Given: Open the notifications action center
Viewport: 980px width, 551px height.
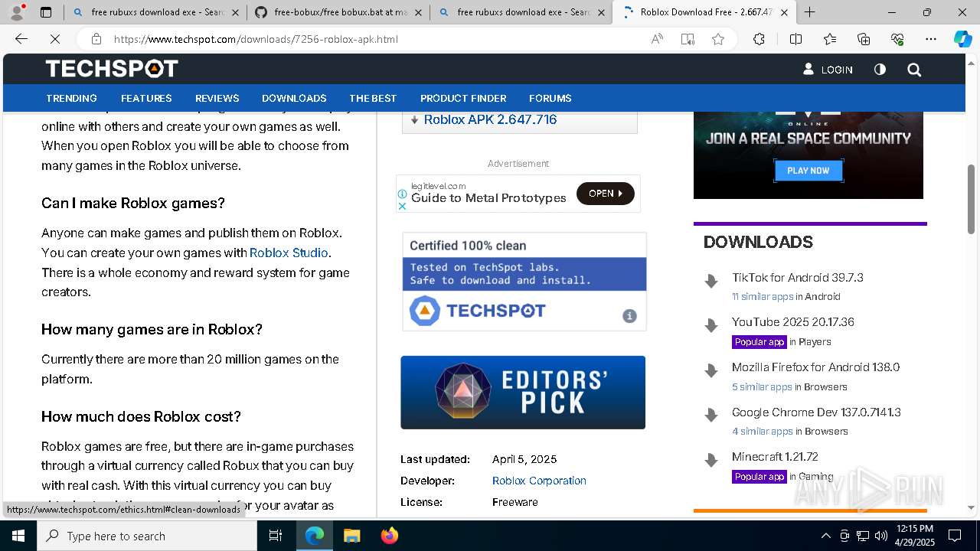Looking at the screenshot, I should point(955,536).
